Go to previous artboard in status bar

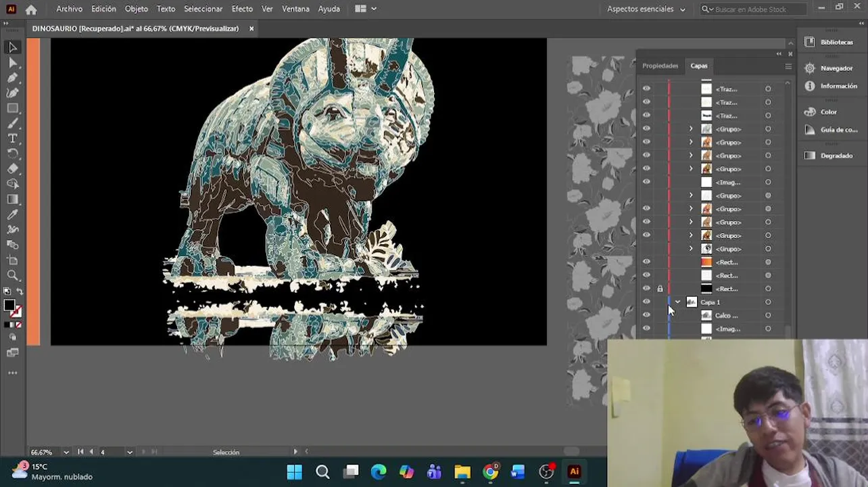coord(91,452)
